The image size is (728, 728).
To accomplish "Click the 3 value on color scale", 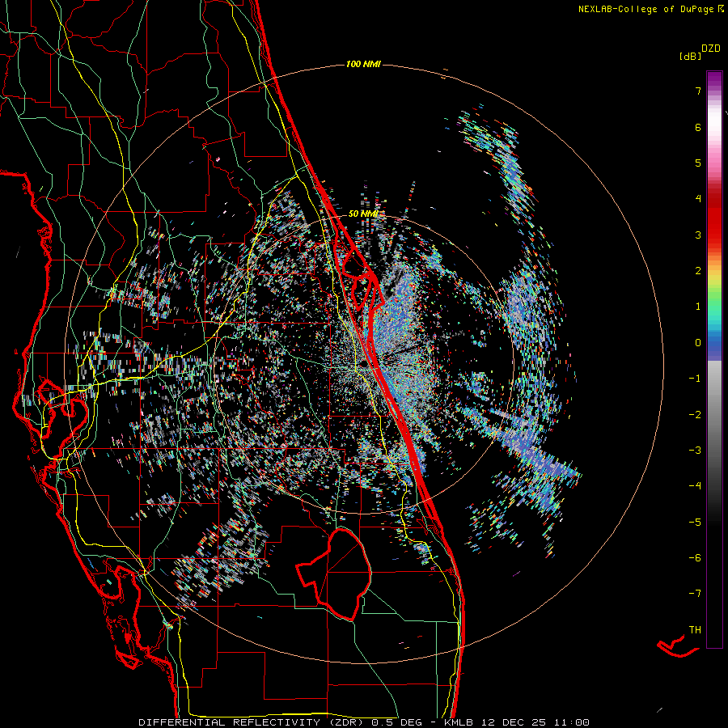I will (698, 235).
